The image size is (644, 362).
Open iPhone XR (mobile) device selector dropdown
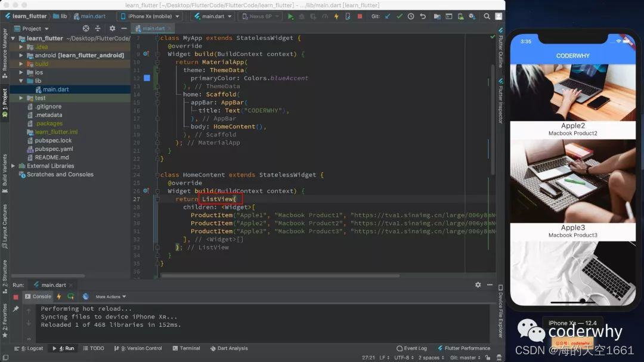(150, 17)
